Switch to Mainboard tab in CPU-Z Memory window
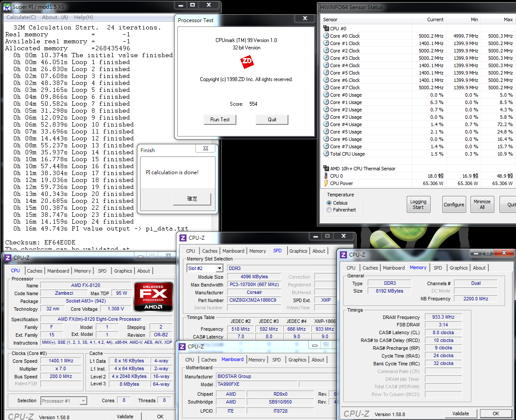 (394, 268)
